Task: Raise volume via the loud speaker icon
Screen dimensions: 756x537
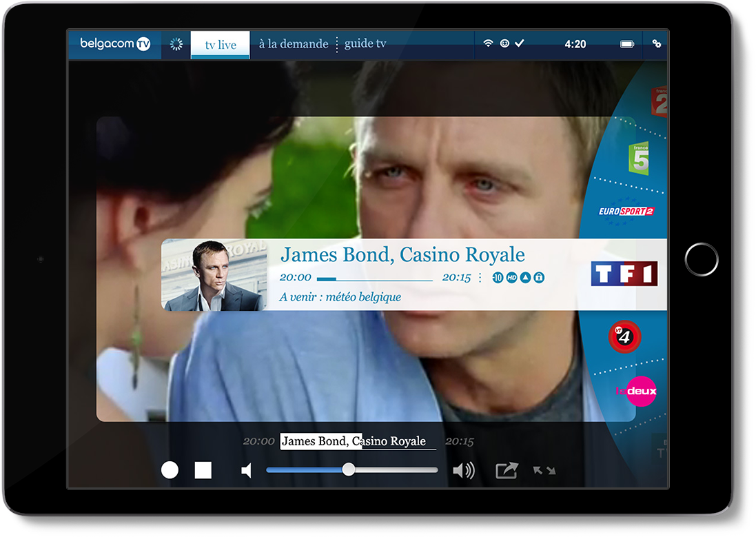Action: pos(463,470)
